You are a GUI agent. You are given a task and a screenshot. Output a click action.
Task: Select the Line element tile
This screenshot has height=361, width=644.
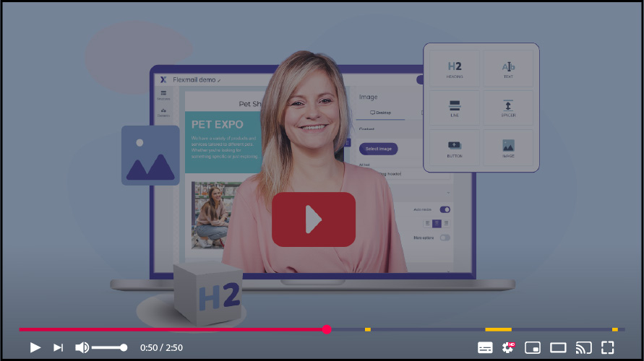pos(454,108)
